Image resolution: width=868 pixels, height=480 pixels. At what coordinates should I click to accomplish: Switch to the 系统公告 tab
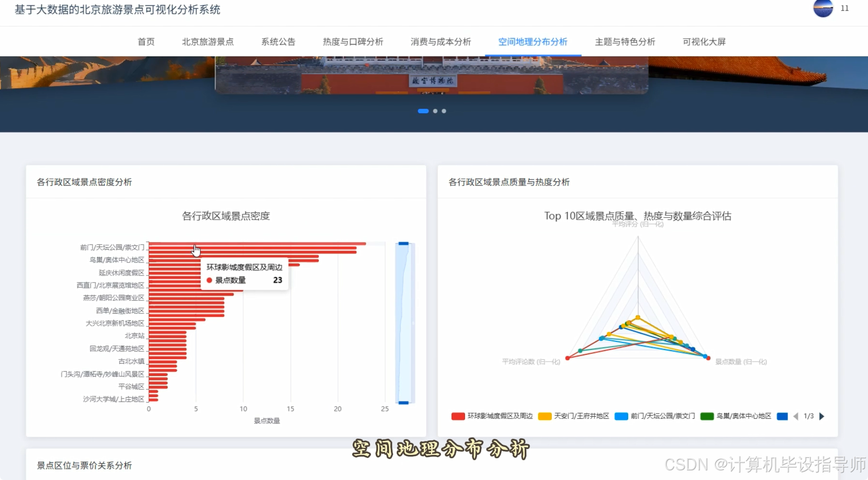(278, 42)
